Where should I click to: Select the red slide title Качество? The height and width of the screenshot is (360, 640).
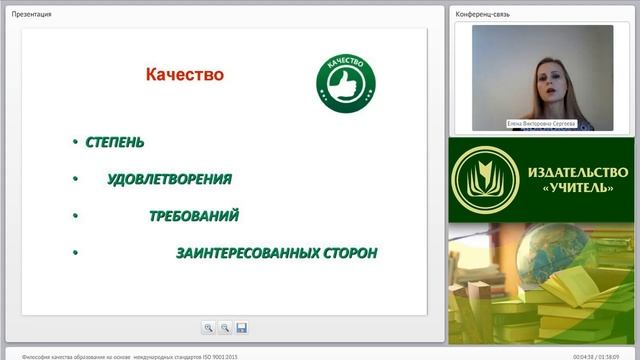tap(185, 75)
